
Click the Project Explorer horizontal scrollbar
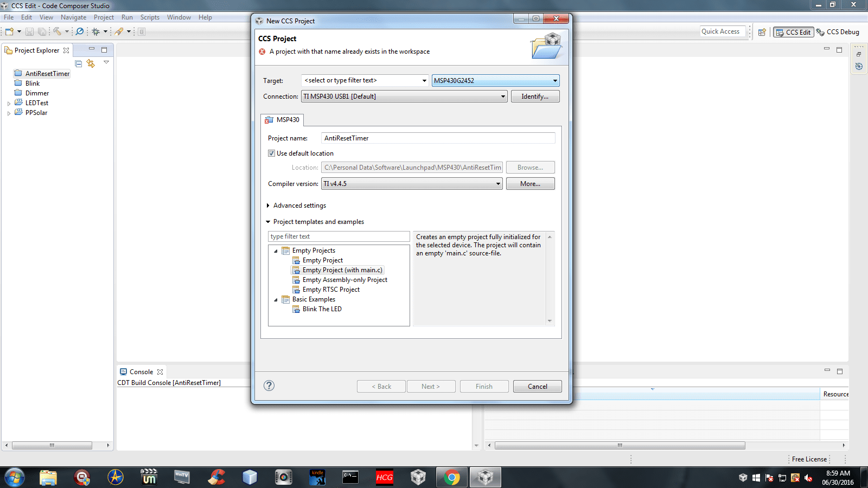[x=52, y=445]
